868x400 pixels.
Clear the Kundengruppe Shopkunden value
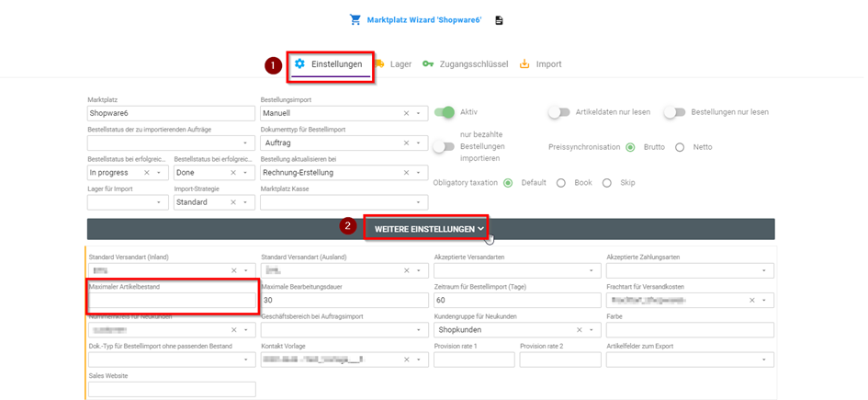579,330
